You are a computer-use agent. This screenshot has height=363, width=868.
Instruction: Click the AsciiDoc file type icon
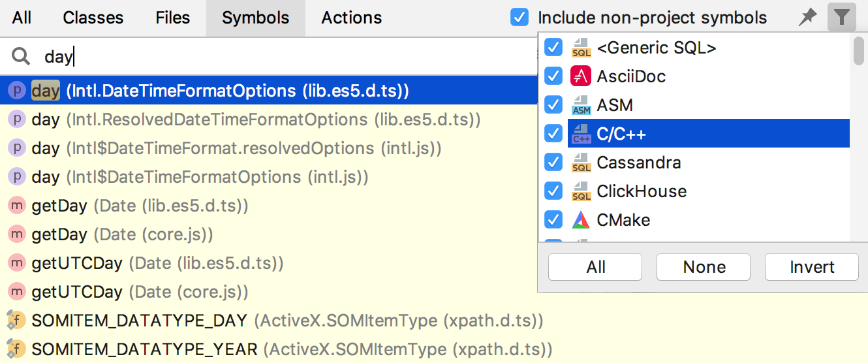581,76
